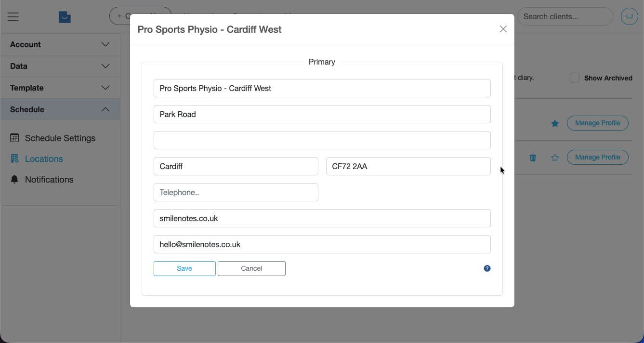Open the Template menu item
This screenshot has width=644, height=343.
click(x=60, y=87)
